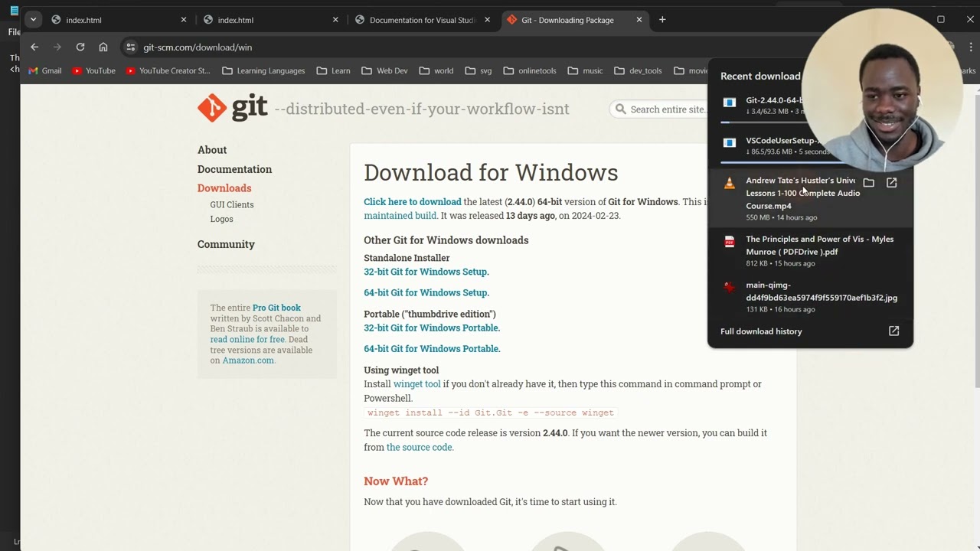Close the second index.html tab
The image size is (980, 551).
pyautogui.click(x=335, y=20)
